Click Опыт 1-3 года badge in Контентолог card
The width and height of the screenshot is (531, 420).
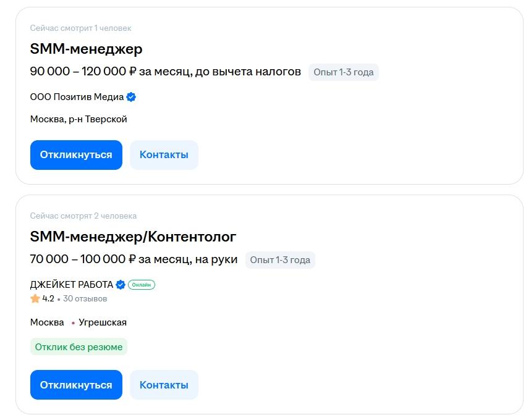[x=280, y=260]
